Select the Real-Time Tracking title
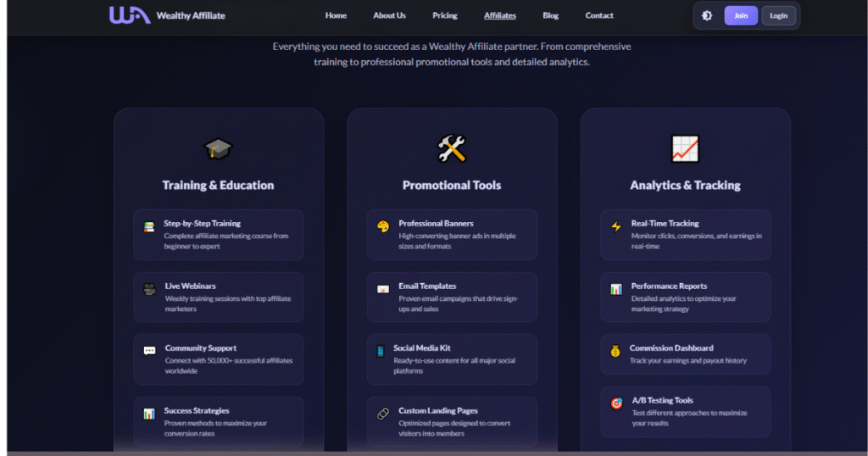The width and height of the screenshot is (868, 456). (x=665, y=224)
